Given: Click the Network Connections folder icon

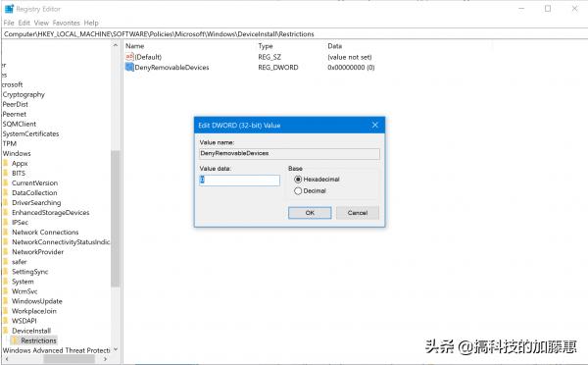Looking at the screenshot, I should [6, 233].
